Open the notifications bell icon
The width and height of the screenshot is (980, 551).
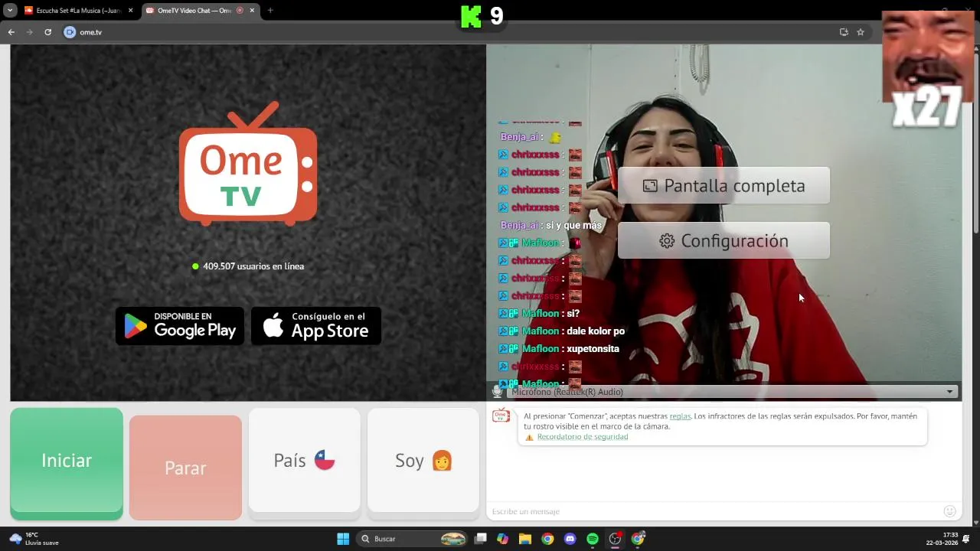[967, 539]
